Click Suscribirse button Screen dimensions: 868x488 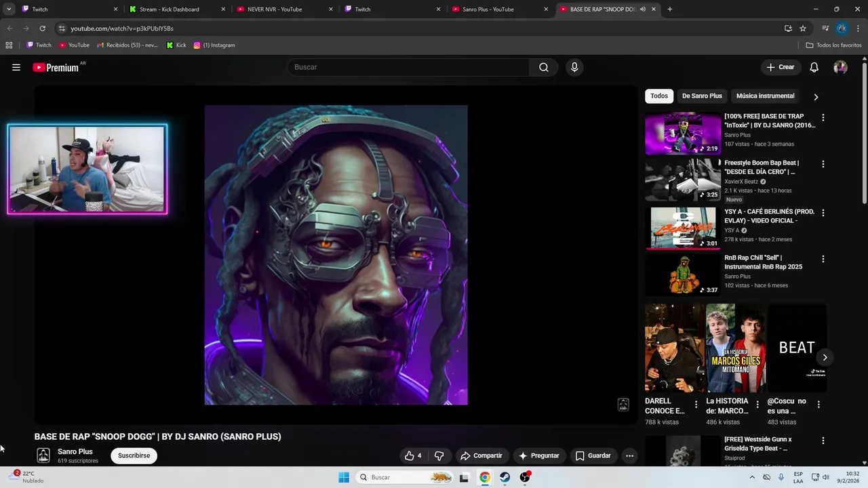tap(134, 455)
